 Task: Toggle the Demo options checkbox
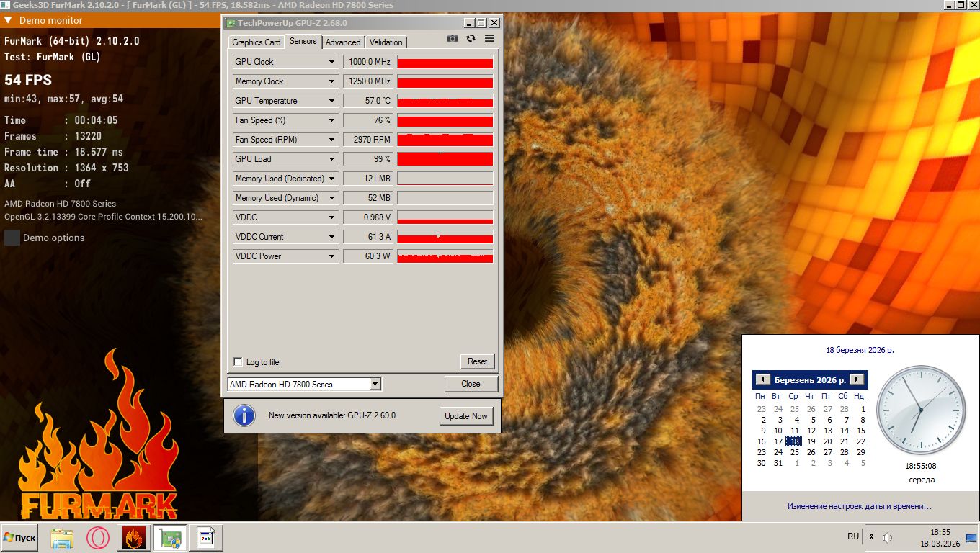click(x=12, y=238)
